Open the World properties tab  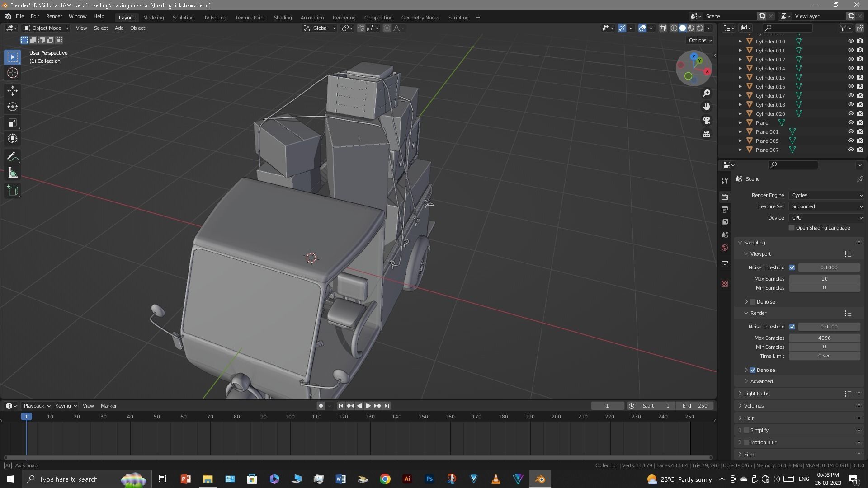pos(725,248)
